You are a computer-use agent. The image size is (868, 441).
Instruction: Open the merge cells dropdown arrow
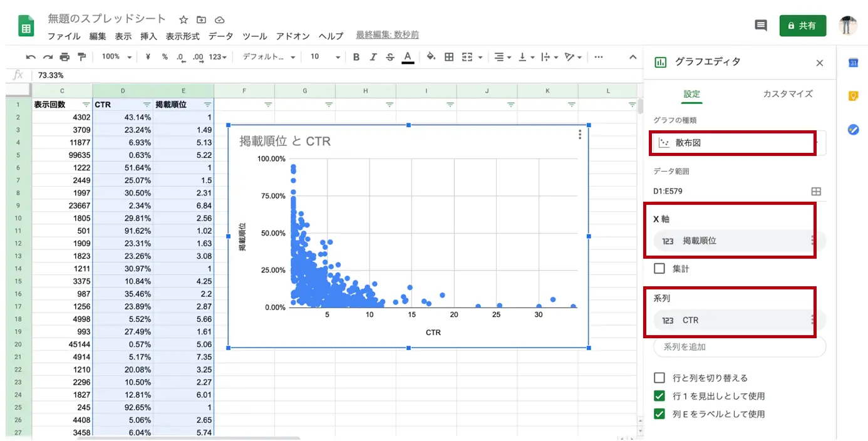(x=480, y=57)
